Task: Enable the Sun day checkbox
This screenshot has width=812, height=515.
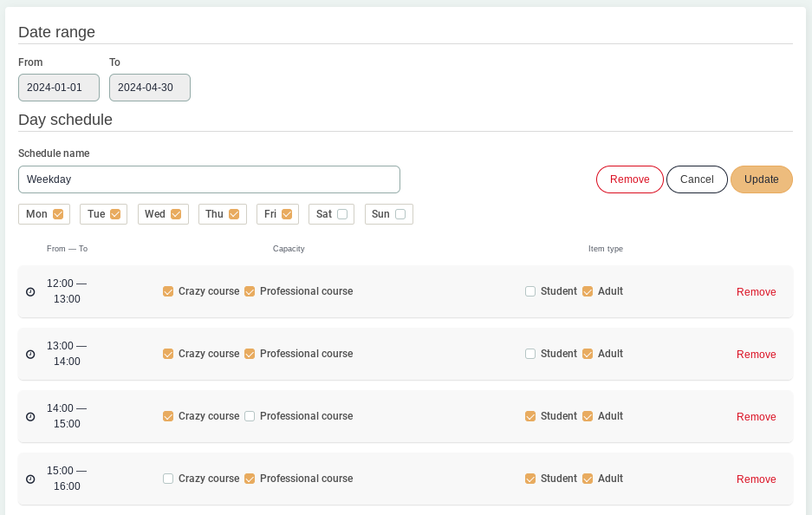Action: point(400,214)
